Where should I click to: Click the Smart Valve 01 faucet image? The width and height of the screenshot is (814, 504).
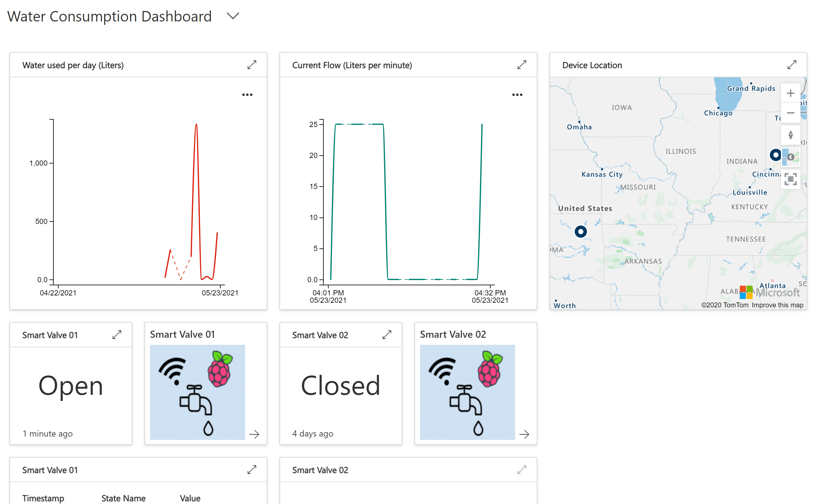197,392
